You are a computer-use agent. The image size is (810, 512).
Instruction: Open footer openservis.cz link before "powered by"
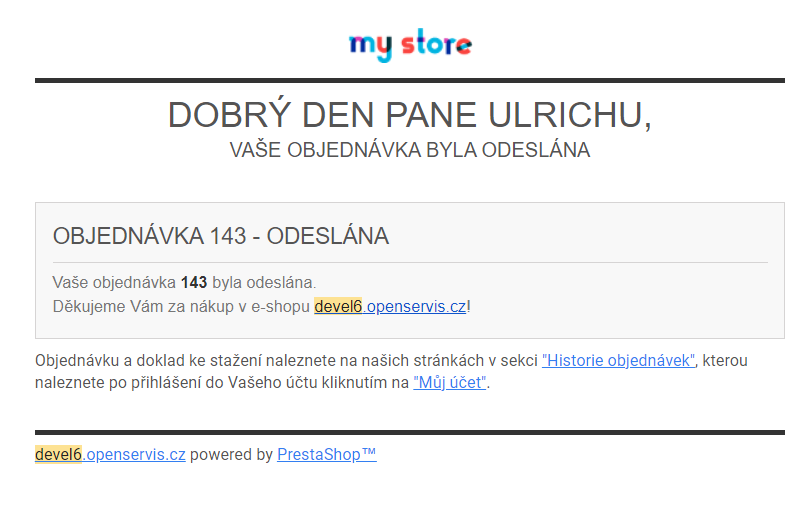coord(134,454)
